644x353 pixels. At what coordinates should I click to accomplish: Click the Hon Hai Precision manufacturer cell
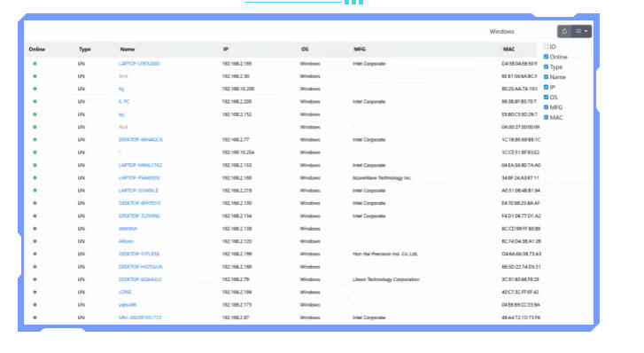(385, 254)
